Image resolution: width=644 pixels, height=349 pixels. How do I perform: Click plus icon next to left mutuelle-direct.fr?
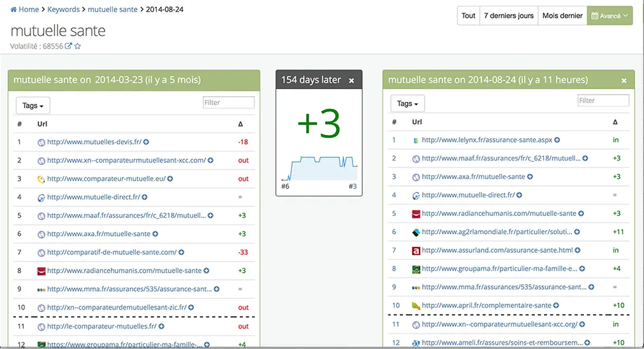point(145,197)
